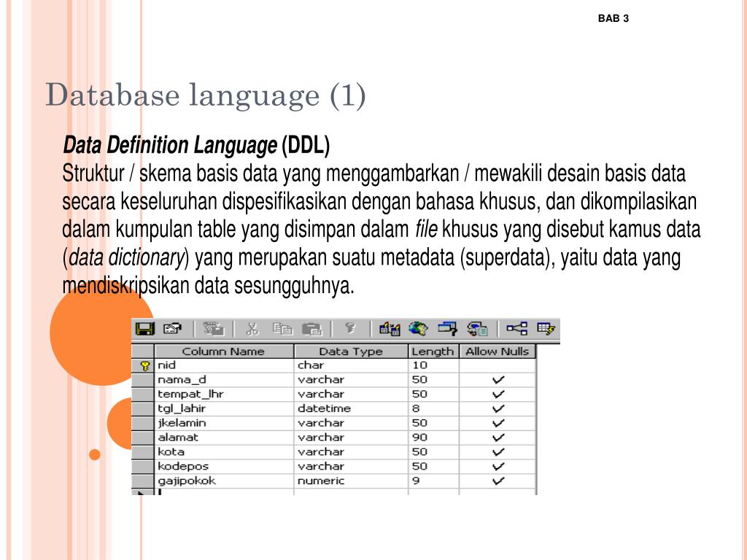
Task: Click the relationships diagram icon
Action: pos(517,328)
